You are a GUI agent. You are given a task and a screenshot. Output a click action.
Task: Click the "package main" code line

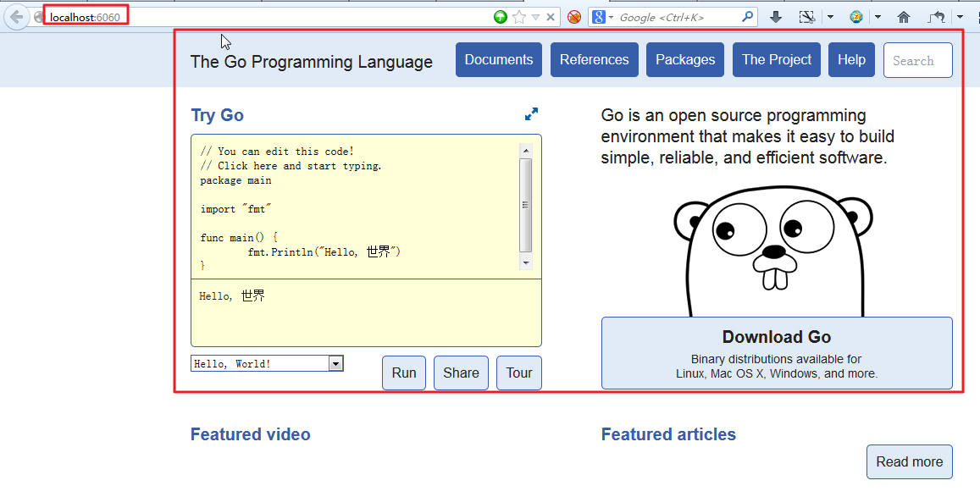click(x=235, y=180)
